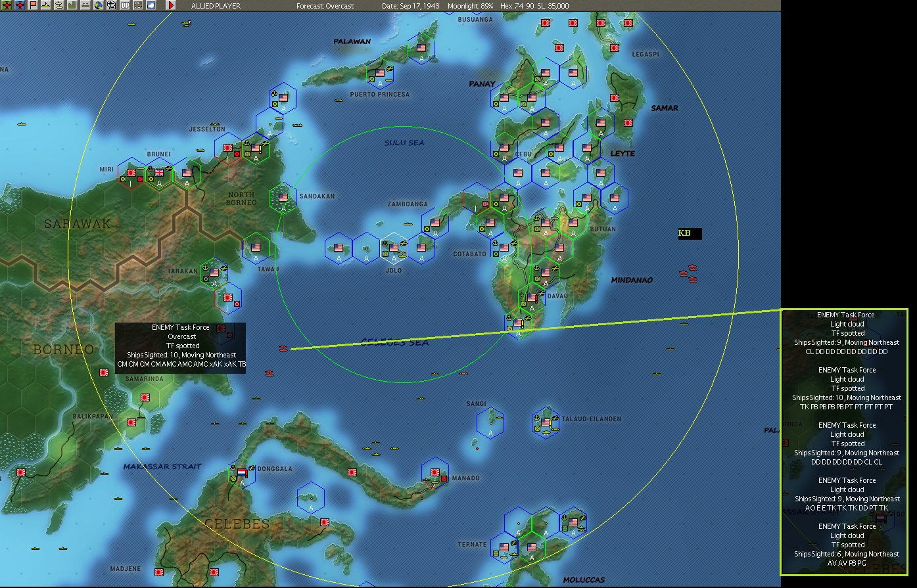917x588 pixels.
Task: Select the Tarakan US base hex
Action: (214, 273)
